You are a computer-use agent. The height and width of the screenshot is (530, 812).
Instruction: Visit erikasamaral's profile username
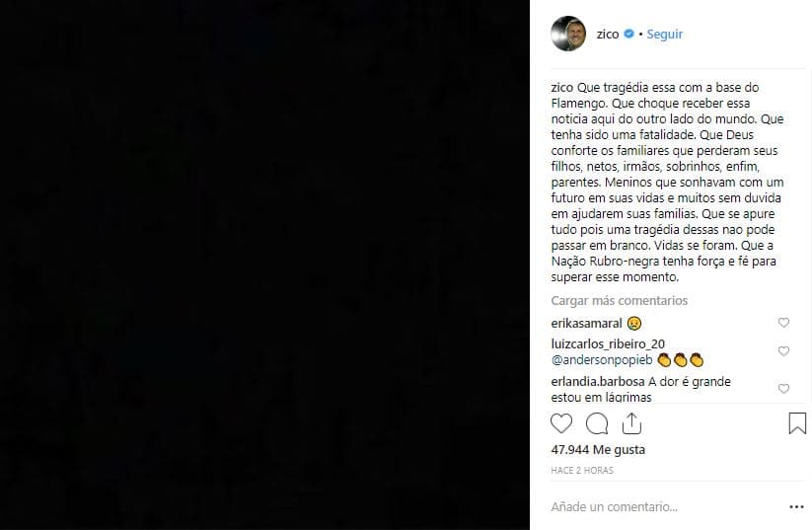coord(586,324)
